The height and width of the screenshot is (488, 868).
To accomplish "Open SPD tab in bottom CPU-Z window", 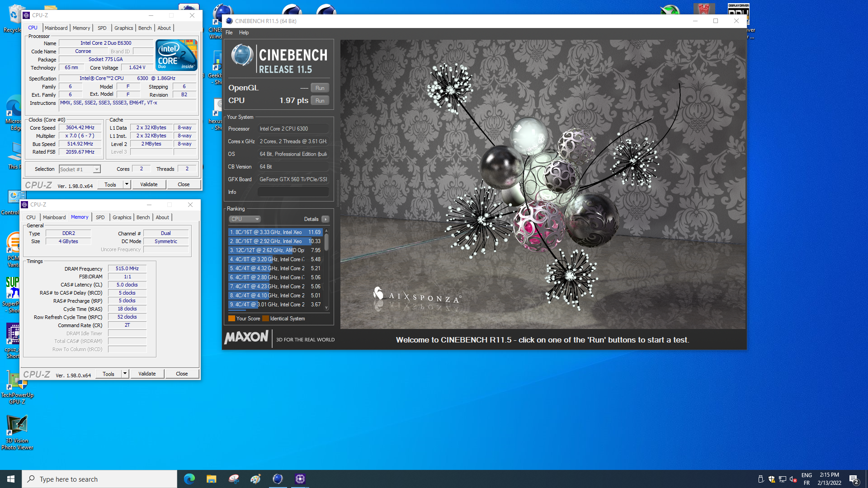I will (100, 217).
